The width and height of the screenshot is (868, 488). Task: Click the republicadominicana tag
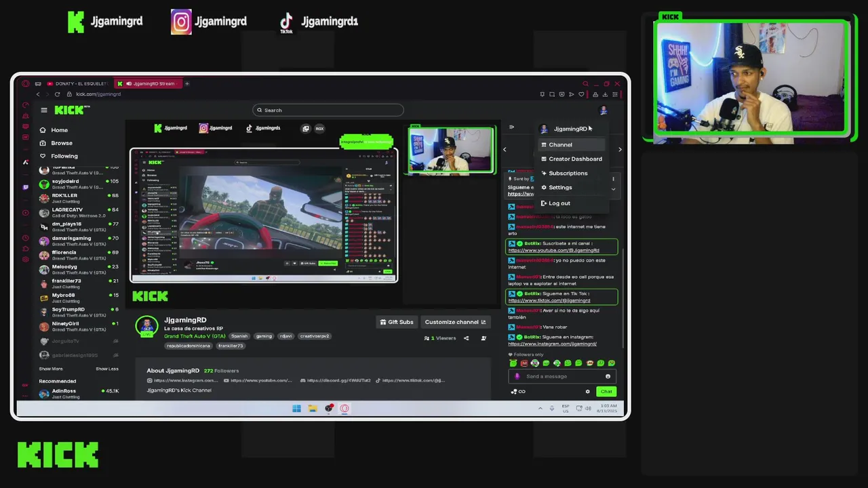[x=189, y=346]
